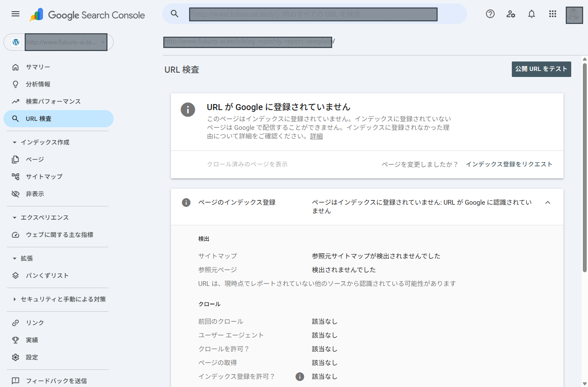Image resolution: width=588 pixels, height=387 pixels.
Task: Collapse the エクスペリエンス section
Action: (15, 218)
